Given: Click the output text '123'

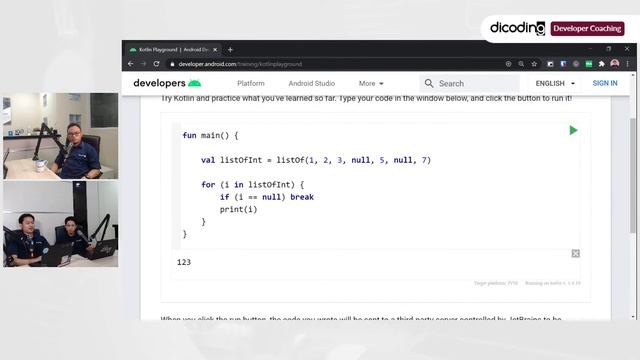Looking at the screenshot, I should pyautogui.click(x=184, y=262).
